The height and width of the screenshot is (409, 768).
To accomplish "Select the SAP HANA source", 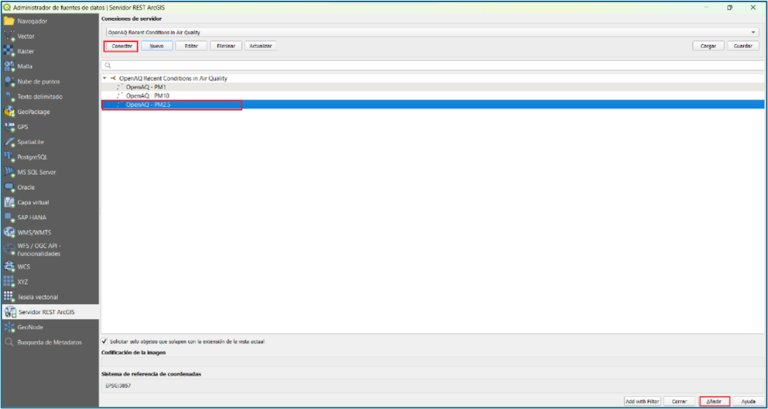I will click(32, 217).
